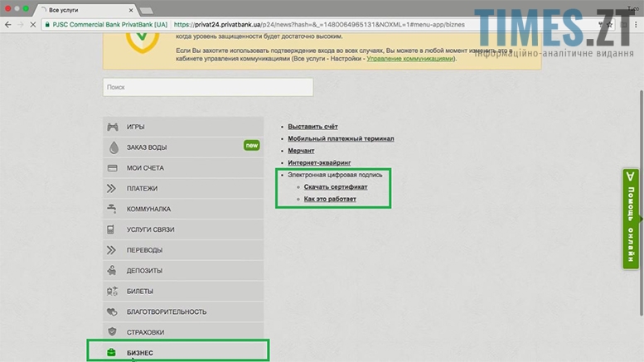Click the Поиск search field
644x362 pixels.
208,87
